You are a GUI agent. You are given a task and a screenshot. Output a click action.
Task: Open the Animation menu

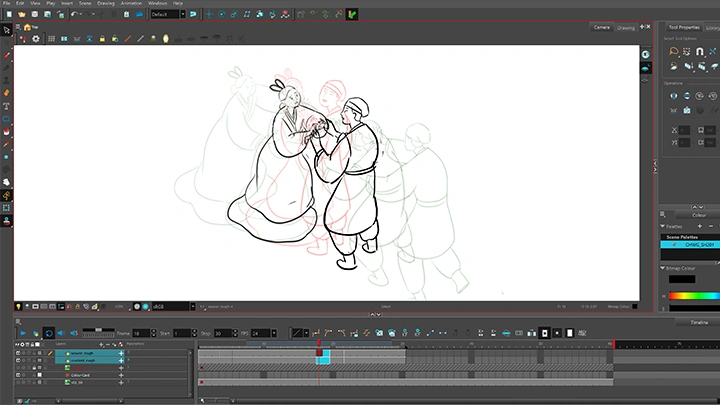132,4
